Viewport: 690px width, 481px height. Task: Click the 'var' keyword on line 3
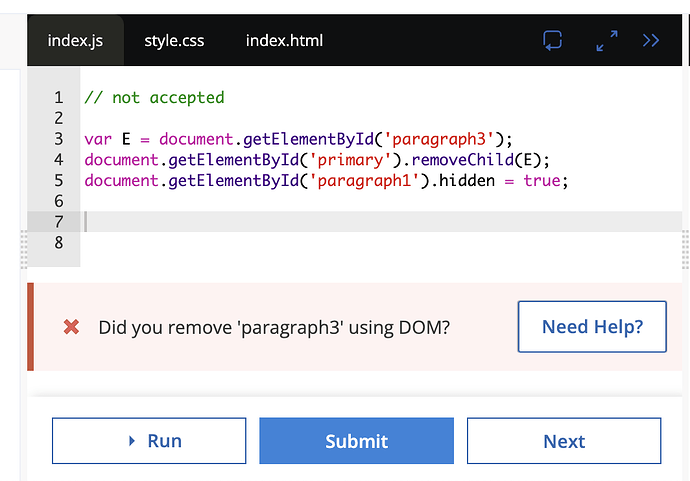(98, 140)
